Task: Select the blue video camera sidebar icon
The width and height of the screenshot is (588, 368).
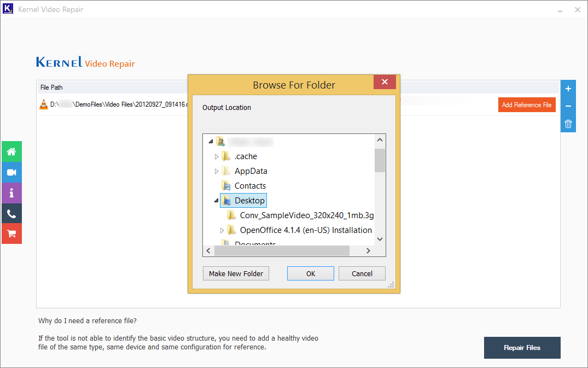Action: (11, 172)
